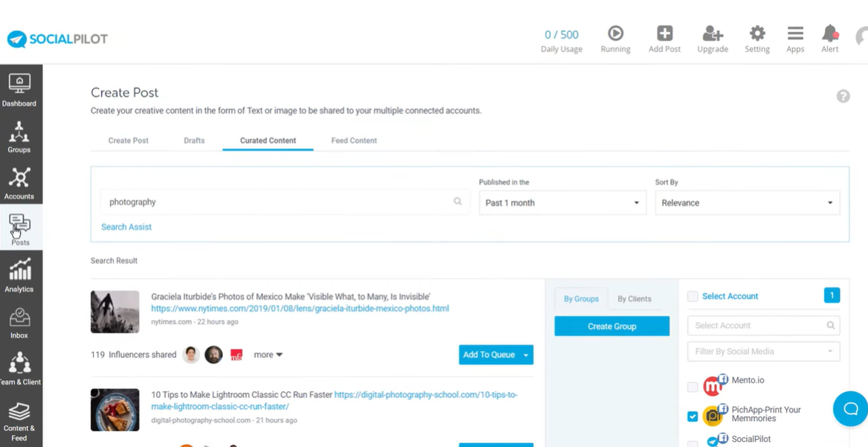Click the Select Account search field
868x447 pixels.
coord(763,325)
